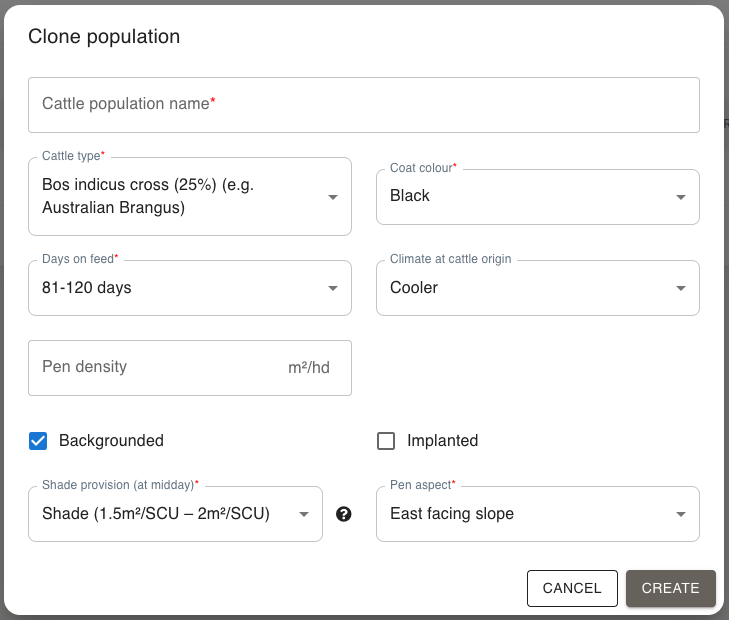The image size is (729, 620).
Task: Click the Shade provision dropdown arrow
Action: tap(304, 515)
